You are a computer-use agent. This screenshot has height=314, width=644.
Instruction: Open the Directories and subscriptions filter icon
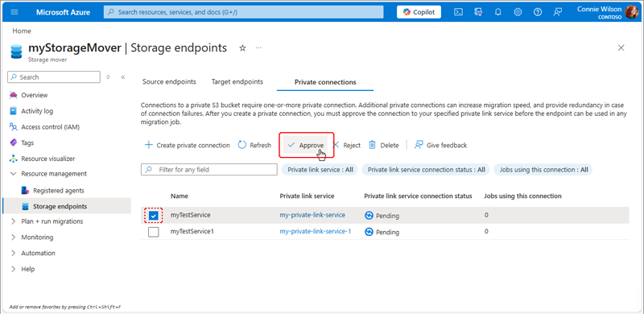click(x=478, y=12)
